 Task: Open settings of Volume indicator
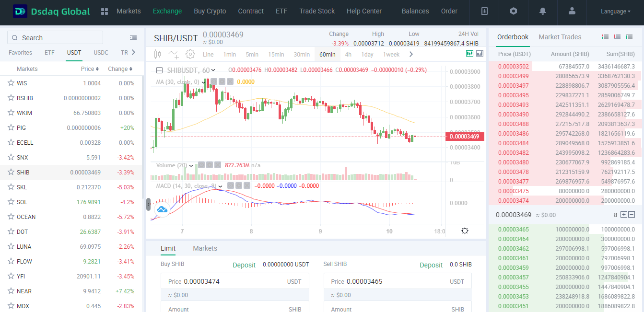pyautogui.click(x=210, y=165)
